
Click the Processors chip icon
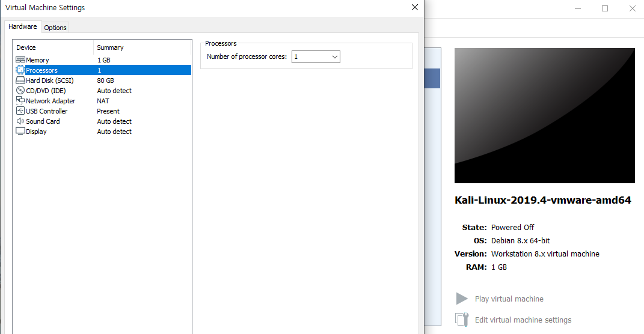(20, 70)
